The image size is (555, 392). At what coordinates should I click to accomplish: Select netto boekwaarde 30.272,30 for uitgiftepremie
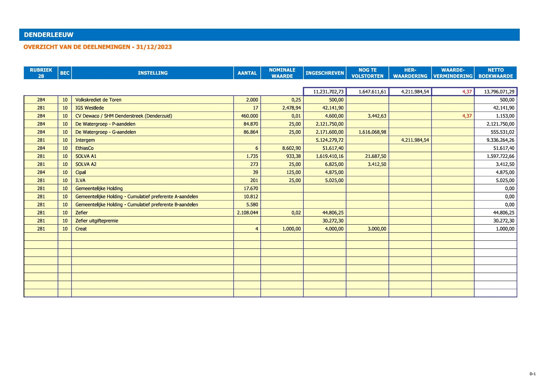point(496,221)
